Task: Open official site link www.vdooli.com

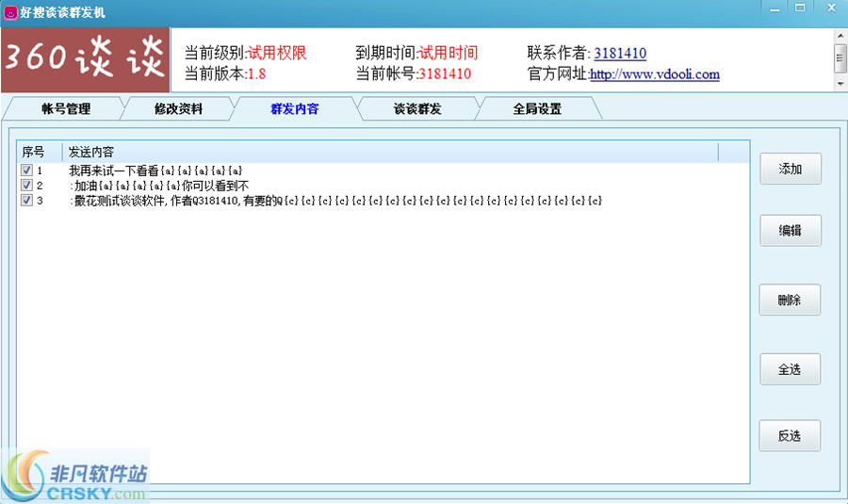Action: (x=655, y=74)
